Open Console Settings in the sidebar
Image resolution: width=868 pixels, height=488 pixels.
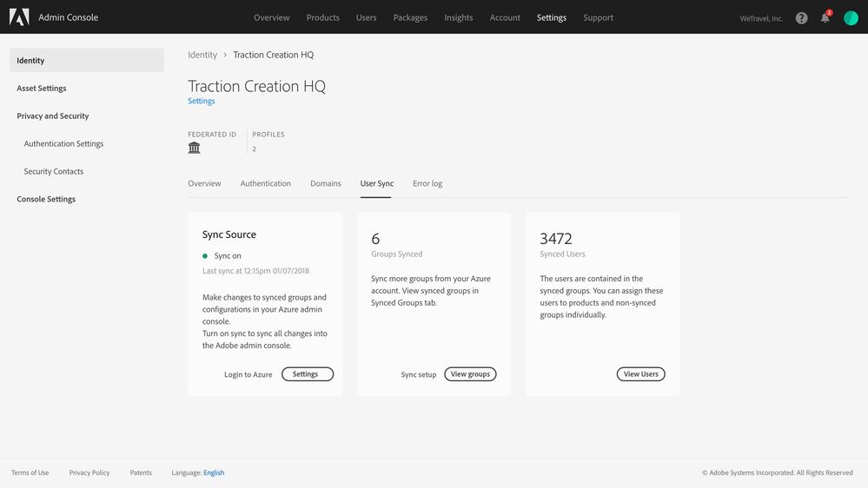pyautogui.click(x=46, y=199)
